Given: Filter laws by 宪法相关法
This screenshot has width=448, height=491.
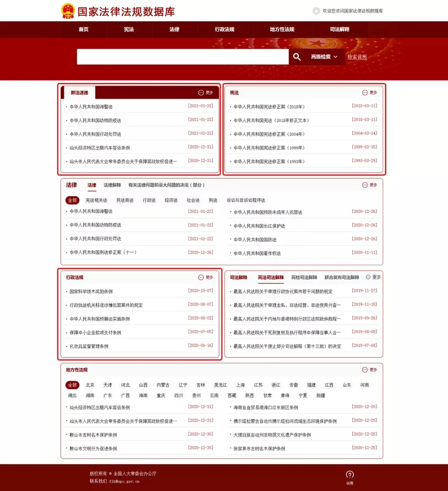Looking at the screenshot, I should click(96, 200).
